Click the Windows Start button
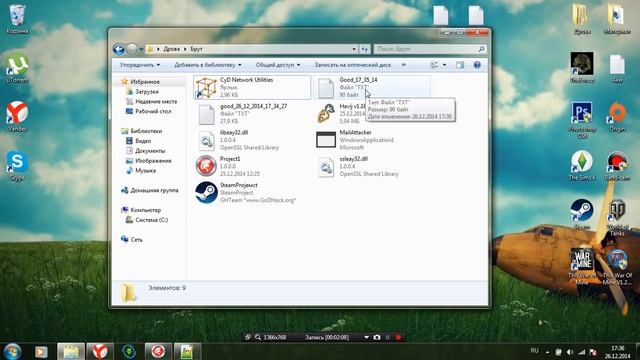Viewport: 640px width, 360px height. (13, 351)
